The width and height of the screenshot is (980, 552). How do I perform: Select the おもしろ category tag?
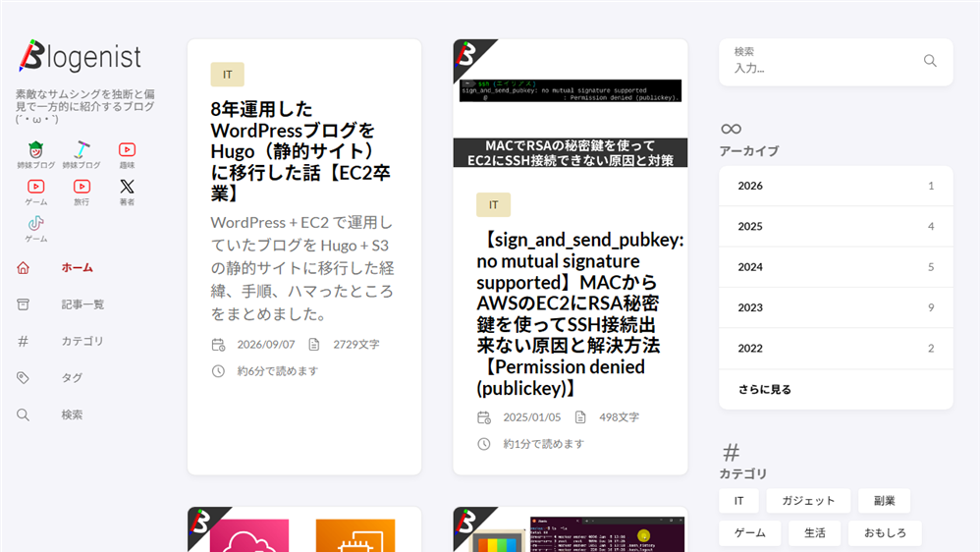(x=885, y=533)
